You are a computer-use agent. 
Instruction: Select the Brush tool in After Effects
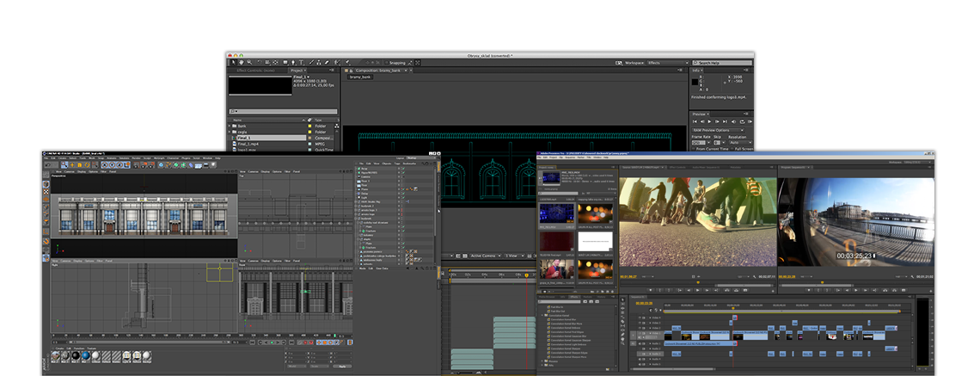[x=311, y=63]
